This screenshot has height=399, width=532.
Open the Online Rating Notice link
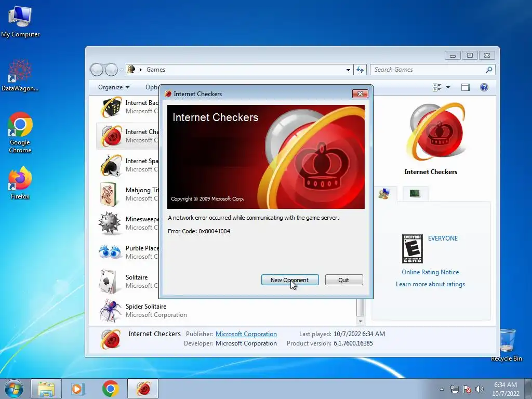(430, 272)
